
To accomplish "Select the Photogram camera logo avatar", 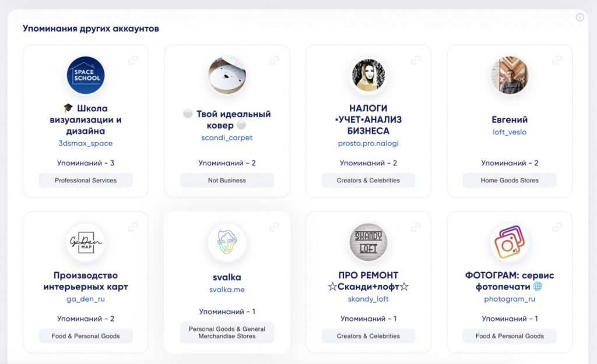I will click(510, 242).
